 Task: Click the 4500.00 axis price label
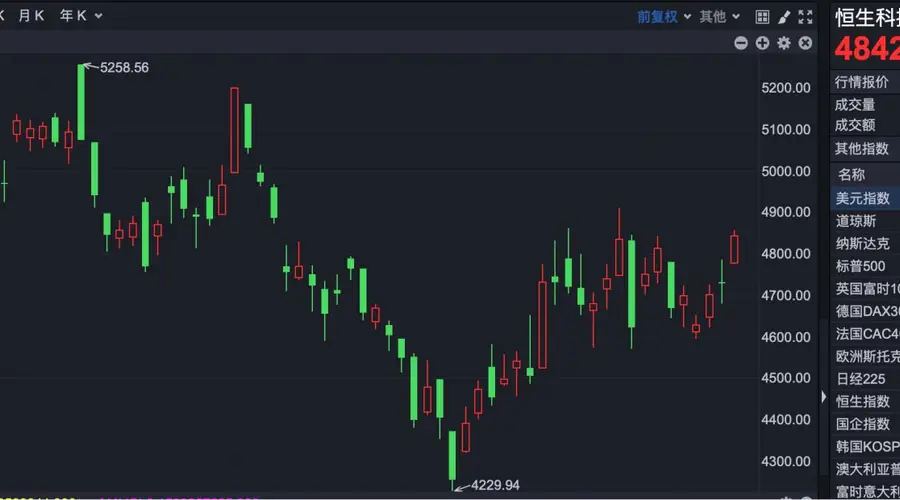(786, 378)
